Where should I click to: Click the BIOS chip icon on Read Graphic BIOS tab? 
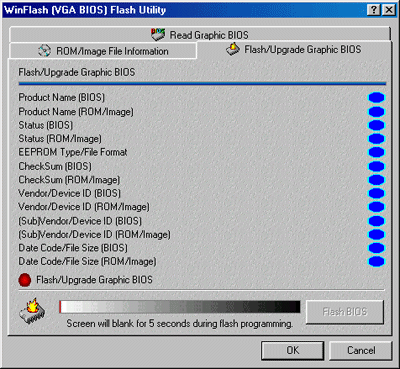coord(158,34)
